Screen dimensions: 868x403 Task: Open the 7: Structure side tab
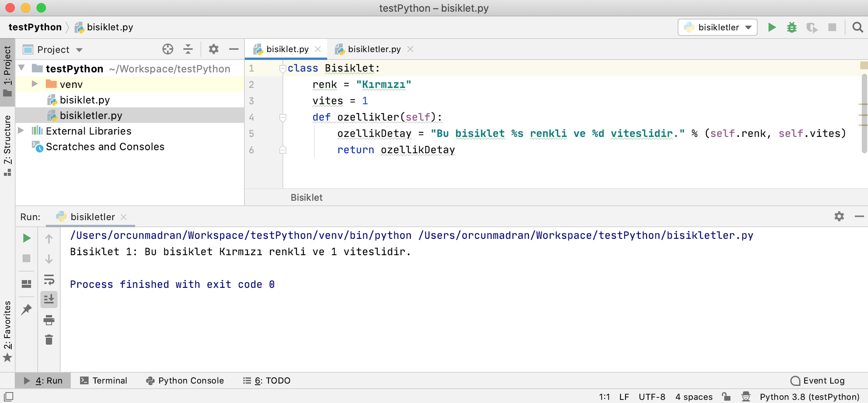point(7,145)
